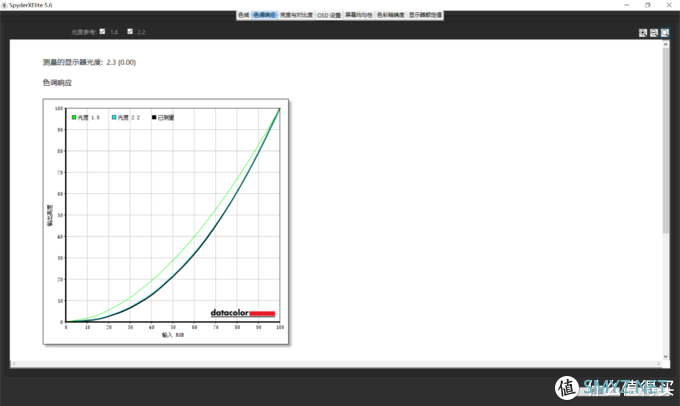
Task: Switch to the 色域 tab
Action: (x=244, y=15)
